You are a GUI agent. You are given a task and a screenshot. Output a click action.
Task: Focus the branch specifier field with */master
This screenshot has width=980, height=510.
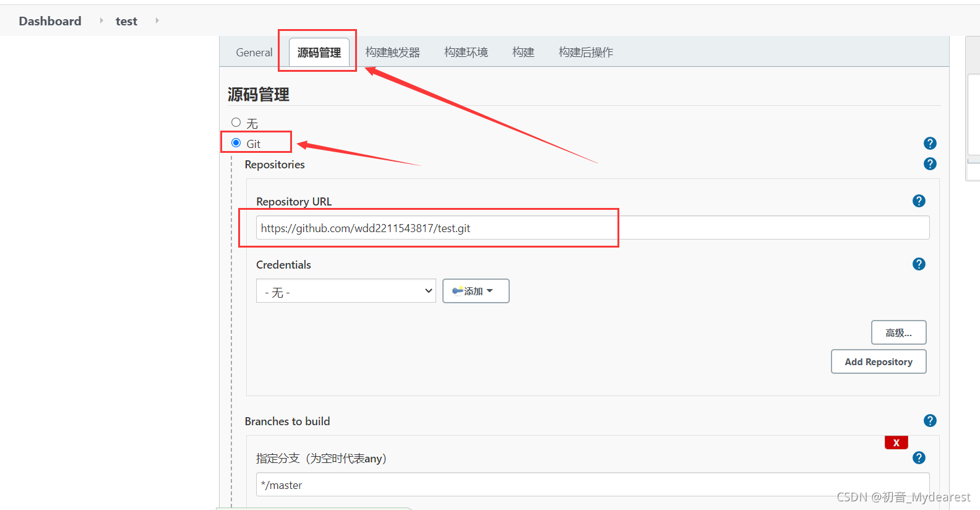point(593,485)
